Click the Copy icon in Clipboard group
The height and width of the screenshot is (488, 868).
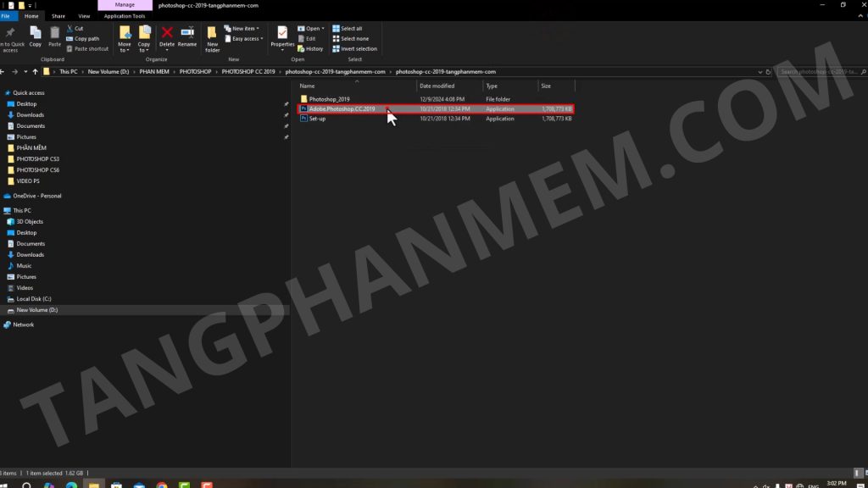point(36,33)
